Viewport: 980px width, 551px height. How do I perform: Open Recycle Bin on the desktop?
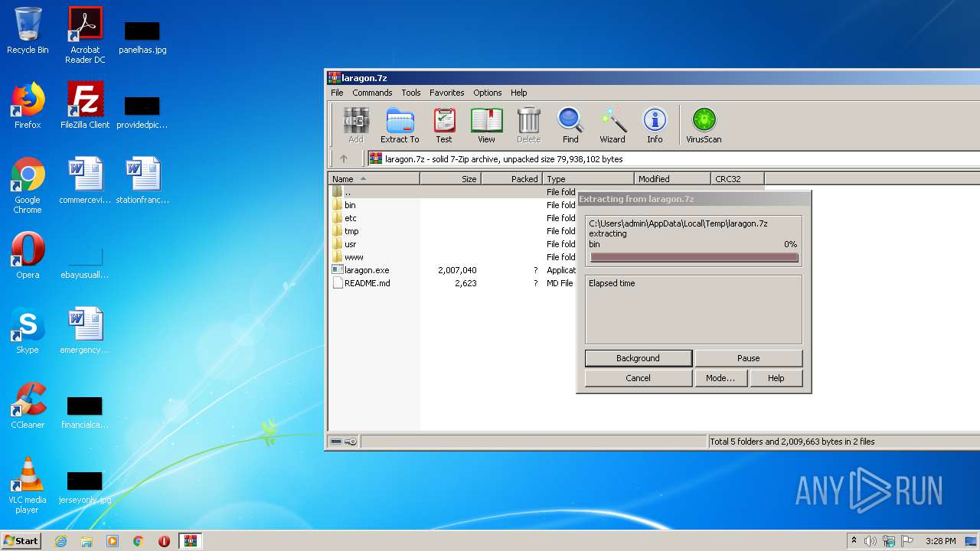(28, 31)
